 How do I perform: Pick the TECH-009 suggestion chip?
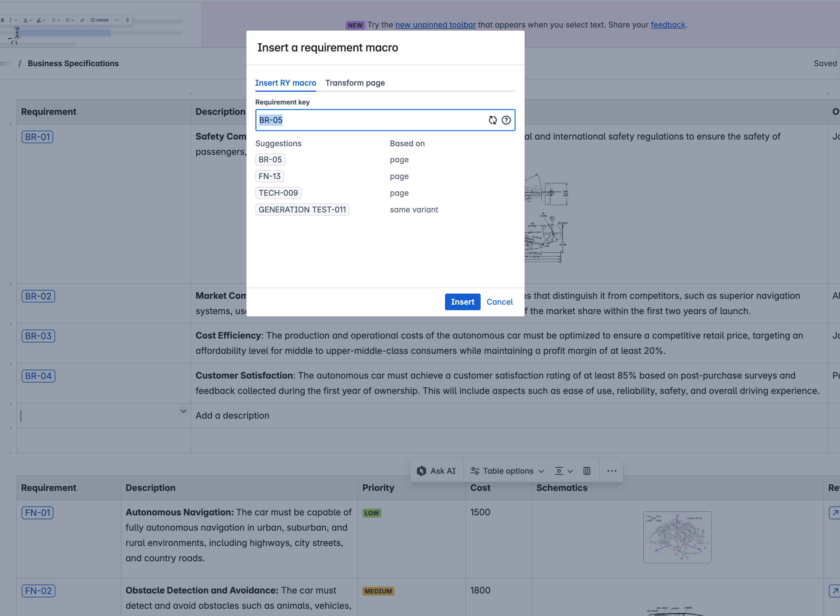[278, 193]
